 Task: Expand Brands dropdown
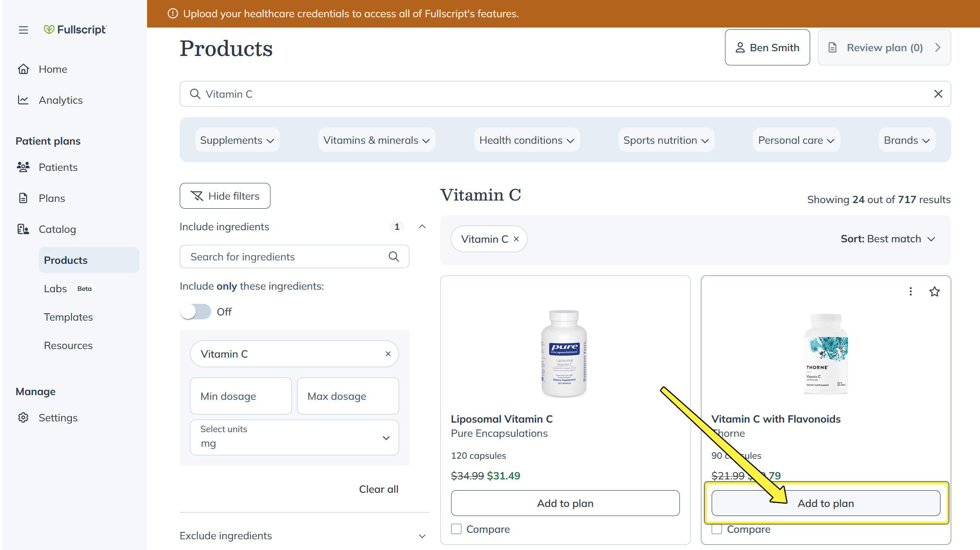pos(907,140)
